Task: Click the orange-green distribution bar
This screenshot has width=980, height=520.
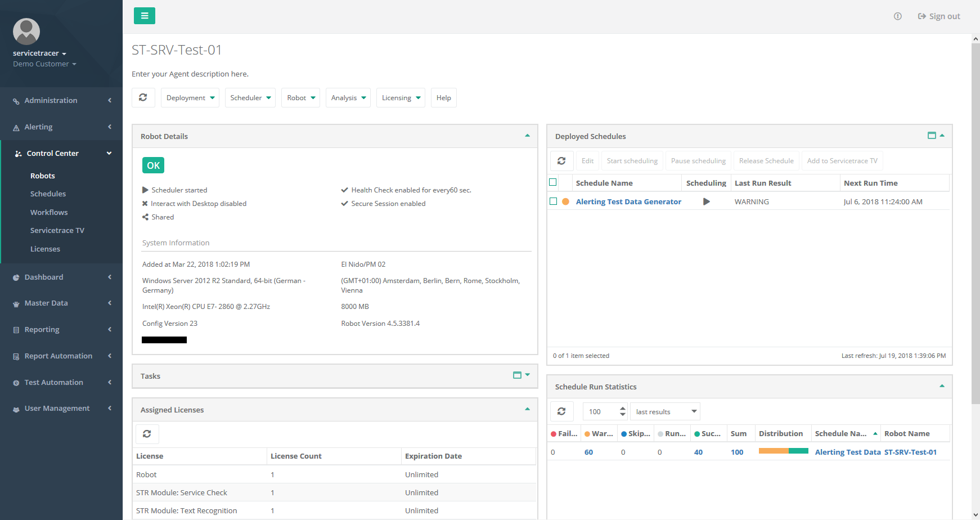Action: click(x=784, y=451)
